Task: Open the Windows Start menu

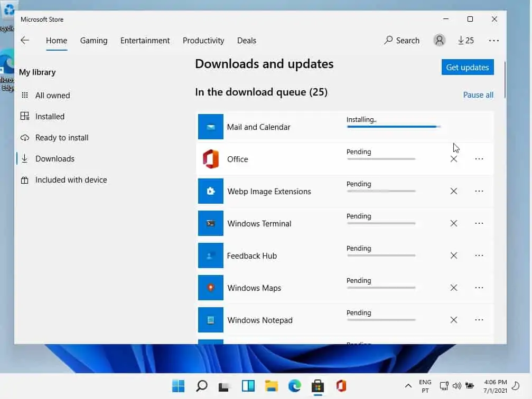Action: (178, 386)
